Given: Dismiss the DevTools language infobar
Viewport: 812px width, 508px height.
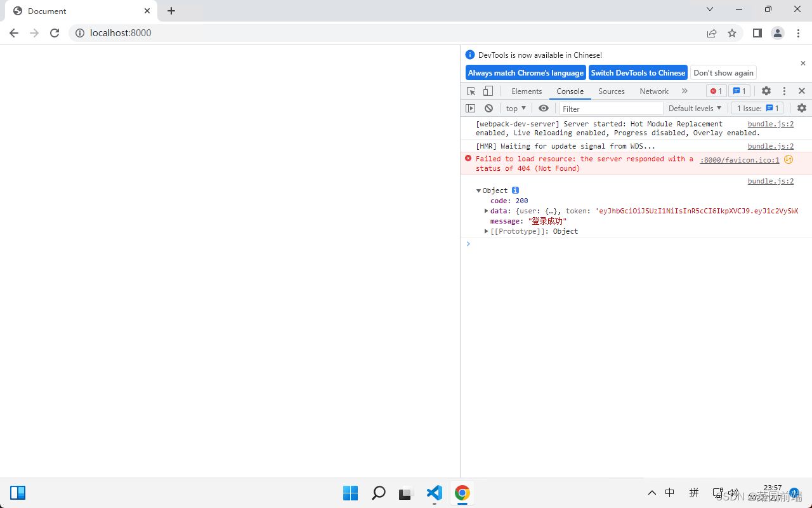Looking at the screenshot, I should pos(802,63).
